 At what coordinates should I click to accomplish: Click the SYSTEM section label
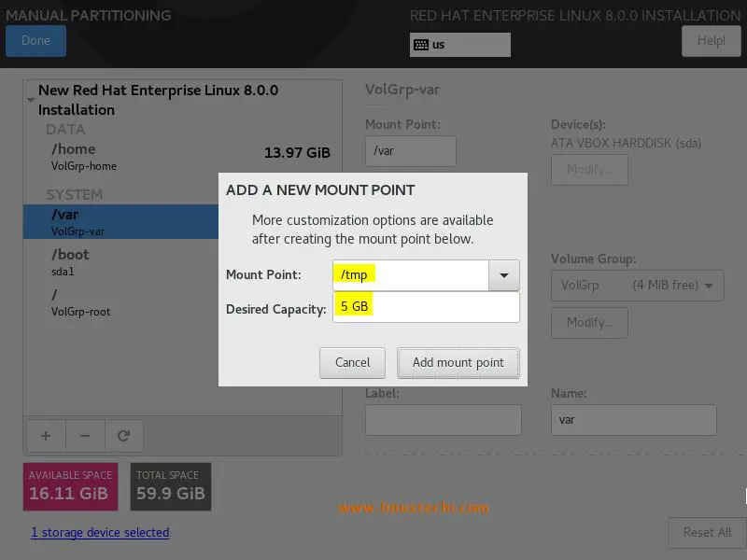[75, 195]
